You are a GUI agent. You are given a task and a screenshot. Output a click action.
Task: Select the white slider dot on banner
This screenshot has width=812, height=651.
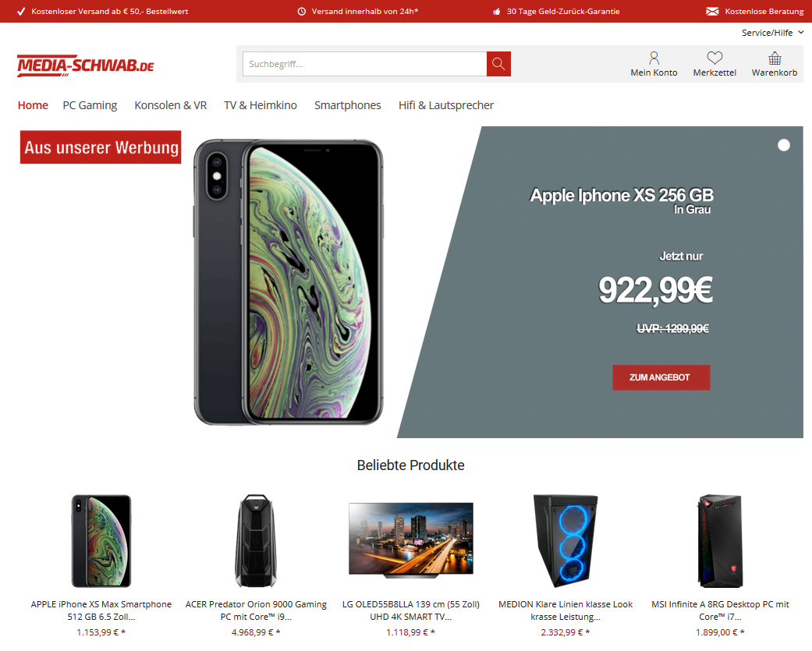click(x=783, y=146)
